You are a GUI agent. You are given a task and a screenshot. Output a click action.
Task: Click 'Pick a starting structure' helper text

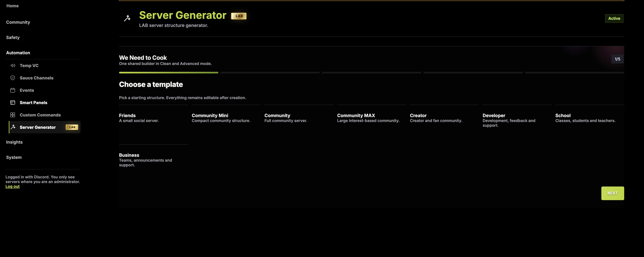[182, 98]
